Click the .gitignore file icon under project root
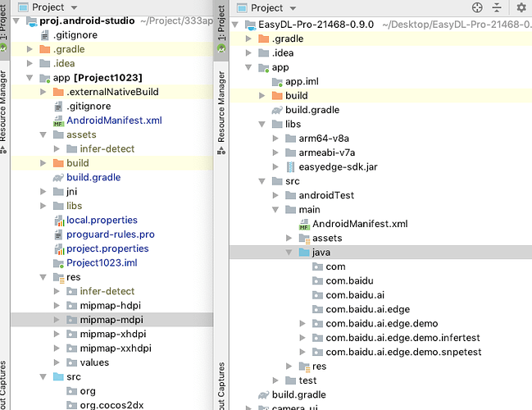The width and height of the screenshot is (532, 410). point(45,35)
